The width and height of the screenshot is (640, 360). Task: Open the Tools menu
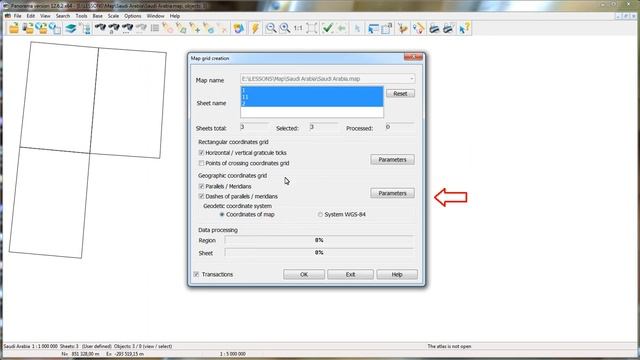pyautogui.click(x=81, y=16)
